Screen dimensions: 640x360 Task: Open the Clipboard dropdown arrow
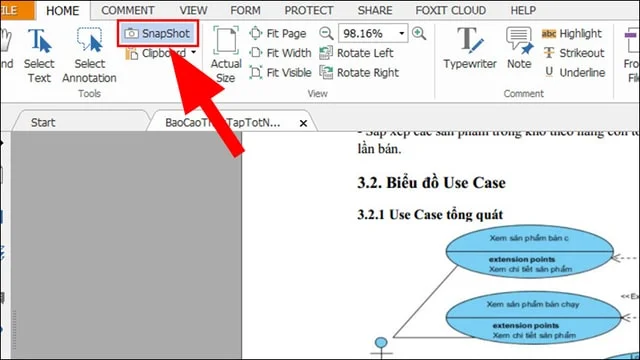tap(193, 52)
